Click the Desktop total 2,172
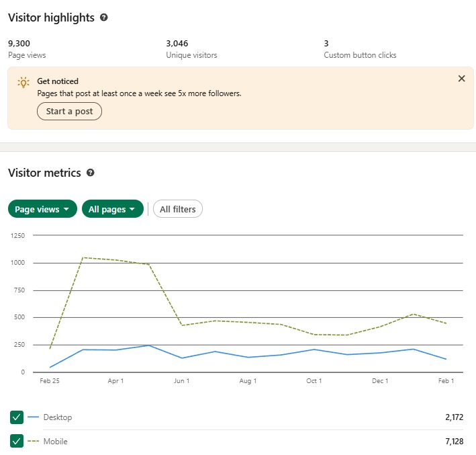Image resolution: width=476 pixels, height=455 pixels. coord(454,418)
